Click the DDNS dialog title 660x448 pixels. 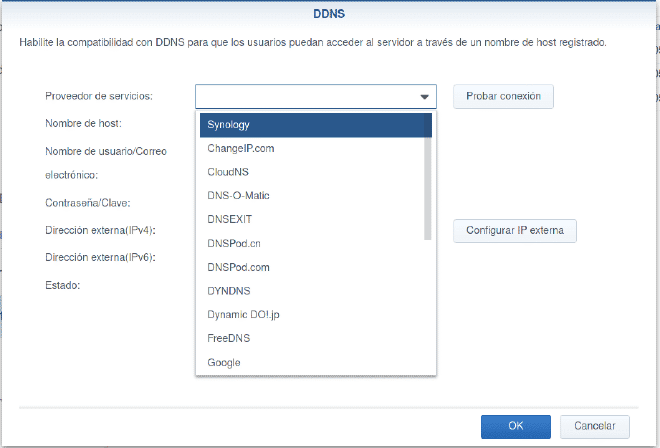(x=329, y=14)
